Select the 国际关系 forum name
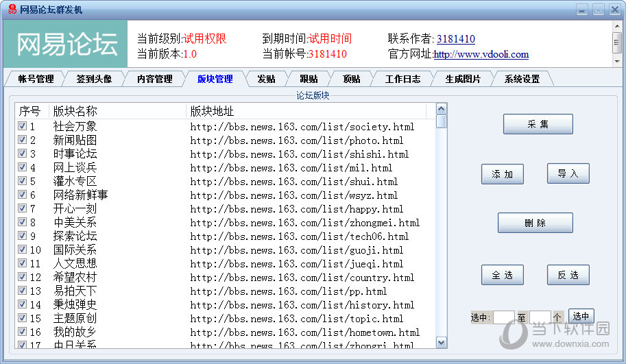 point(75,250)
